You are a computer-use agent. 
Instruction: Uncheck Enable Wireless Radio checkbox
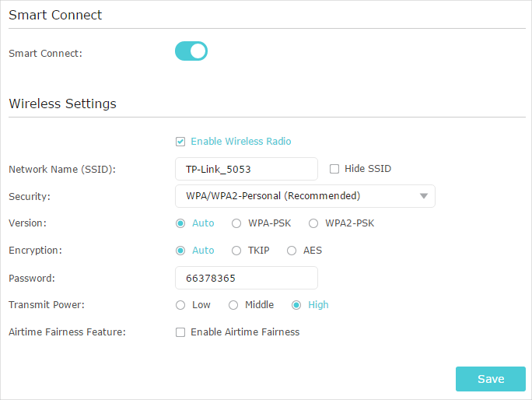click(x=180, y=142)
